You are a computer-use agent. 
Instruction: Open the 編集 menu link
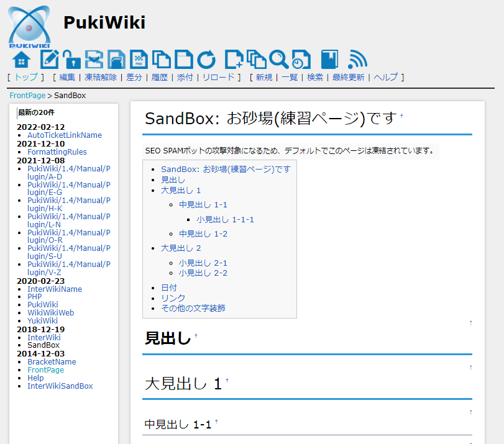(x=67, y=77)
